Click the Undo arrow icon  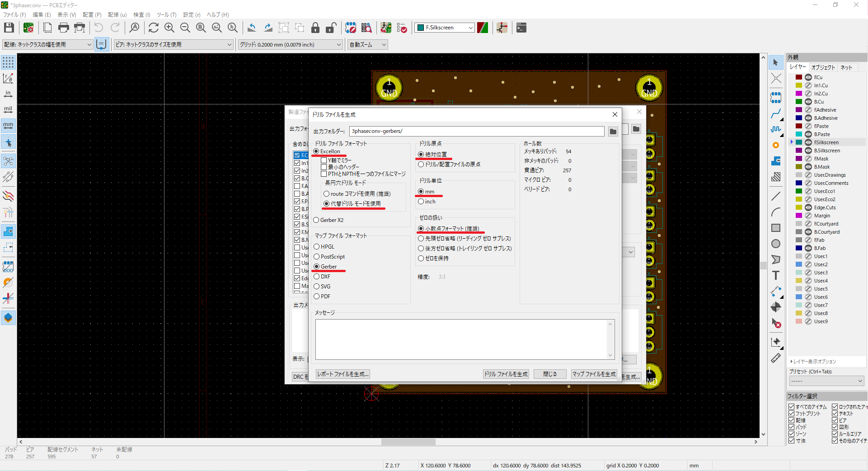[x=99, y=28]
